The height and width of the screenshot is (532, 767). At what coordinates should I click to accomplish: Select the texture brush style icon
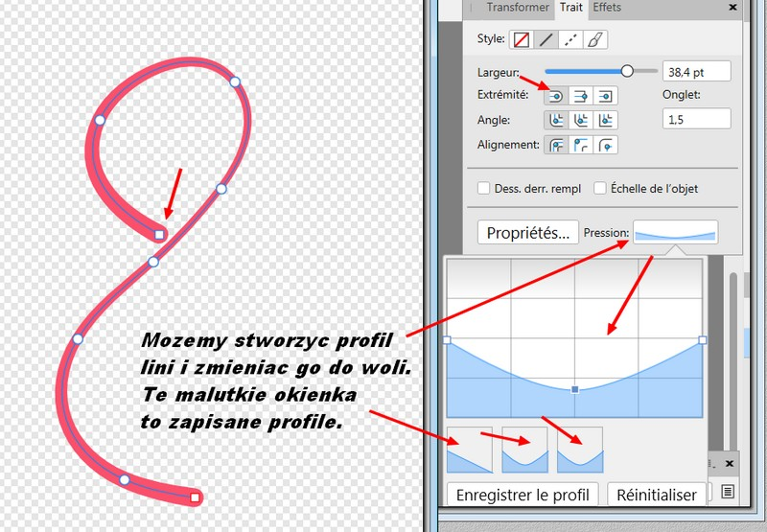[x=594, y=39]
